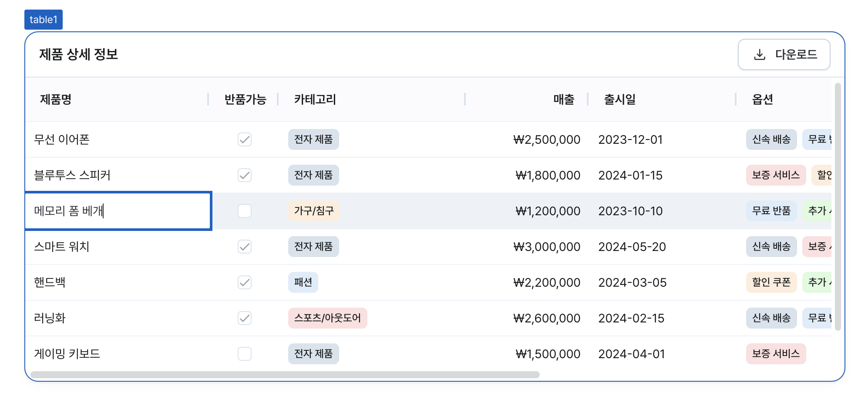
Task: Select the 블루투스 스피커 name cell
Action: pyautogui.click(x=117, y=175)
